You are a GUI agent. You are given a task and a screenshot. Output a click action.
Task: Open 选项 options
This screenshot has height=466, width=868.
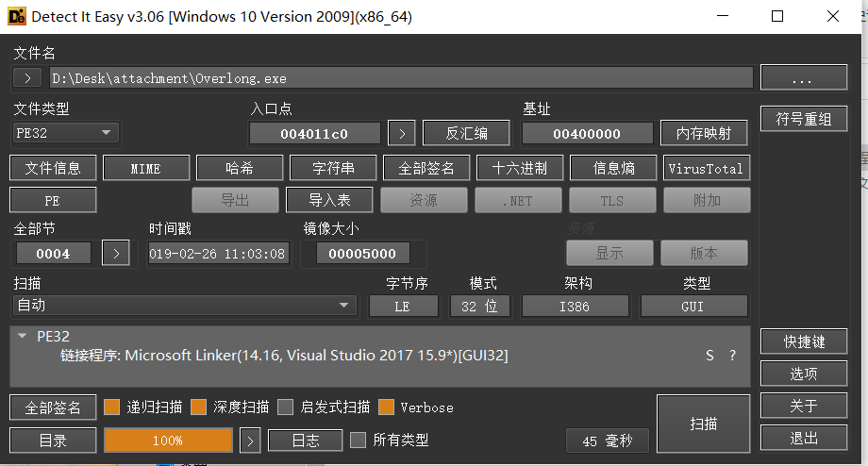coord(804,374)
